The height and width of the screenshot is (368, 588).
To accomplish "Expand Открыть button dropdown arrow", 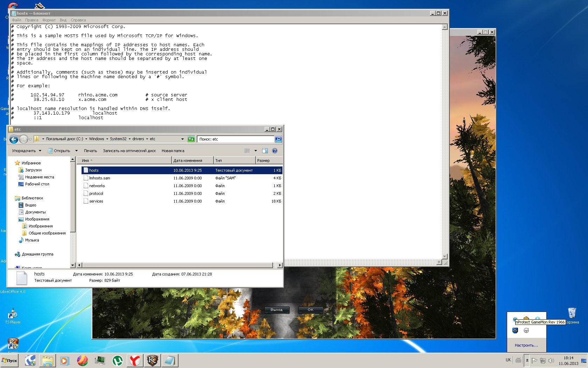I will (76, 151).
